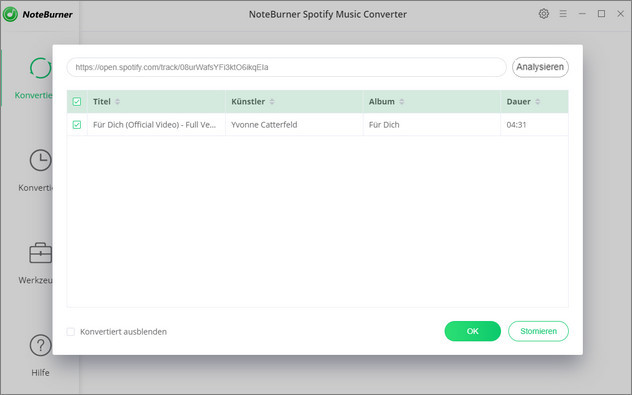Open the settings gear icon
This screenshot has height=395, width=632.
pos(543,14)
